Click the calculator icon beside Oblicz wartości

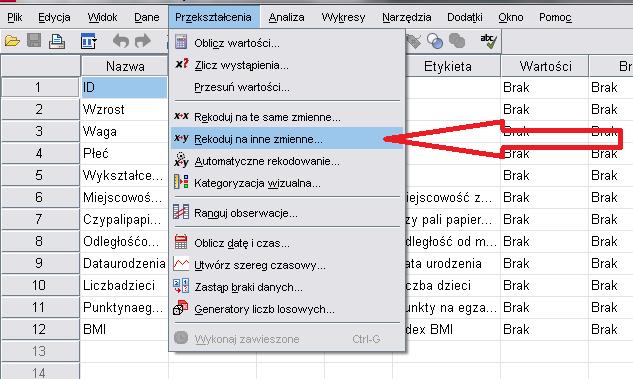tap(181, 42)
